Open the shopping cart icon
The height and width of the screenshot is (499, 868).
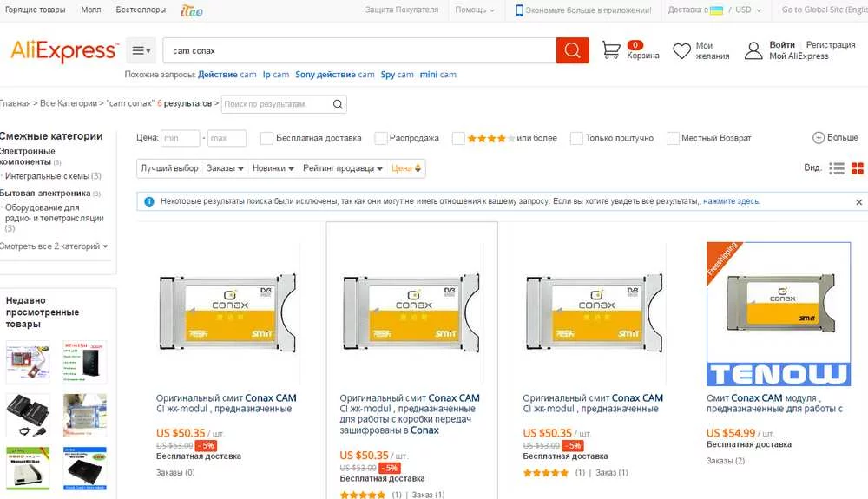pos(611,50)
